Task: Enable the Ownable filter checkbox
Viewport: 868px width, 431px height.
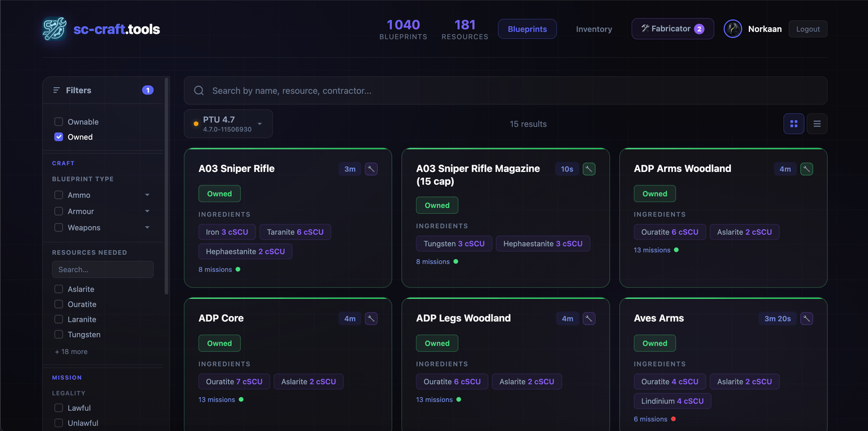Action: [x=59, y=122]
